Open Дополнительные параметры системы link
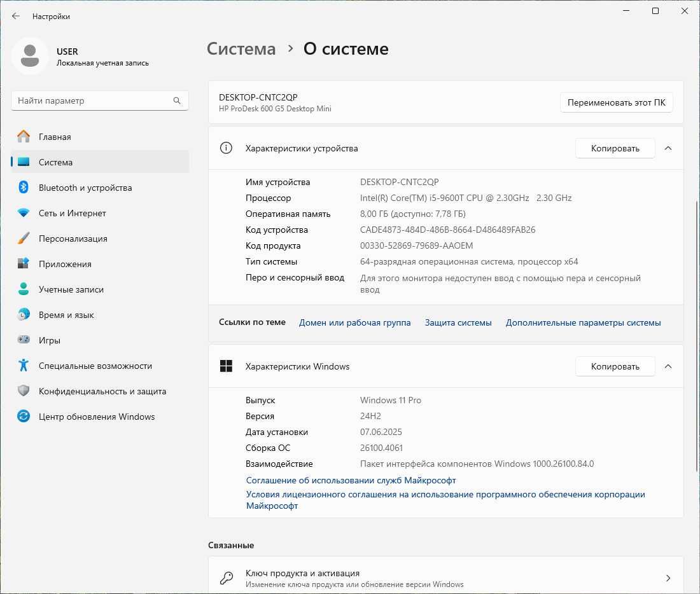 (x=583, y=322)
